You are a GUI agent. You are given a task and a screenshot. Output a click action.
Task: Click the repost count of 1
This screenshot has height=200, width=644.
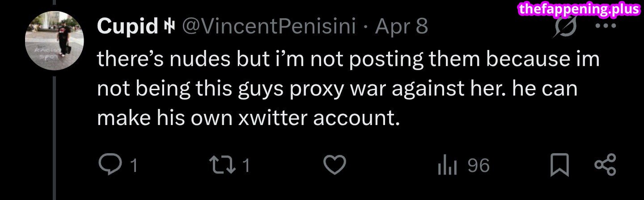point(246,167)
